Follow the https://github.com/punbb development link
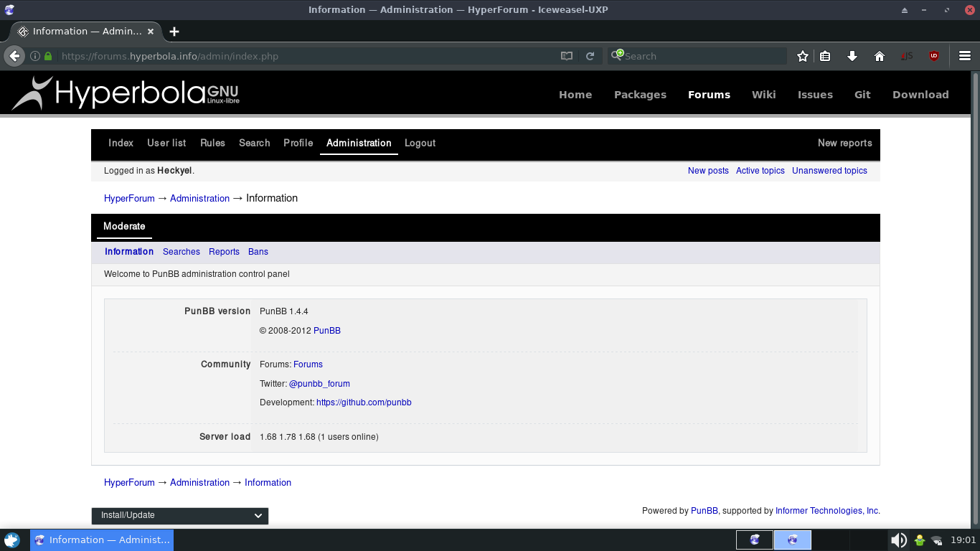Image resolution: width=980 pixels, height=551 pixels. [364, 402]
